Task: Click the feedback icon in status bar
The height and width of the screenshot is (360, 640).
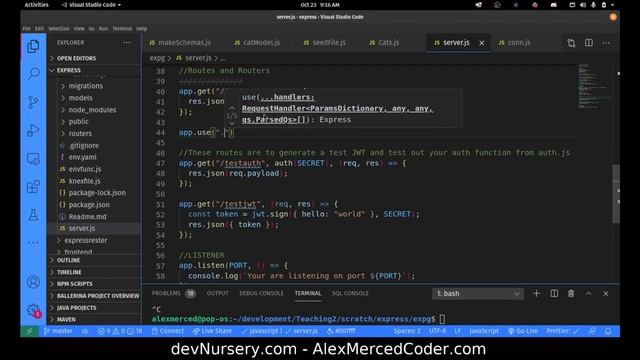Action: [592, 331]
